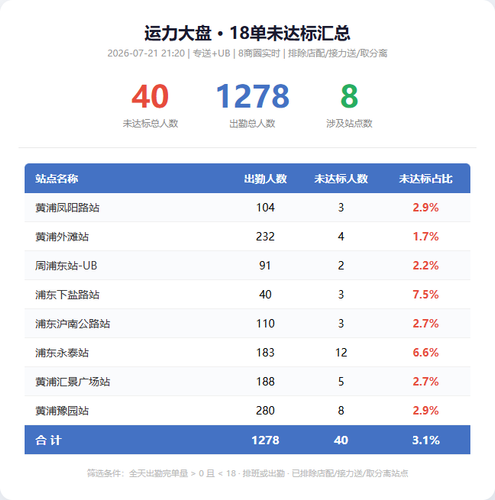The height and width of the screenshot is (500, 495).
Task: Click 未达标人数 cell of 黄浦汇景广场站
Action: pos(341,382)
